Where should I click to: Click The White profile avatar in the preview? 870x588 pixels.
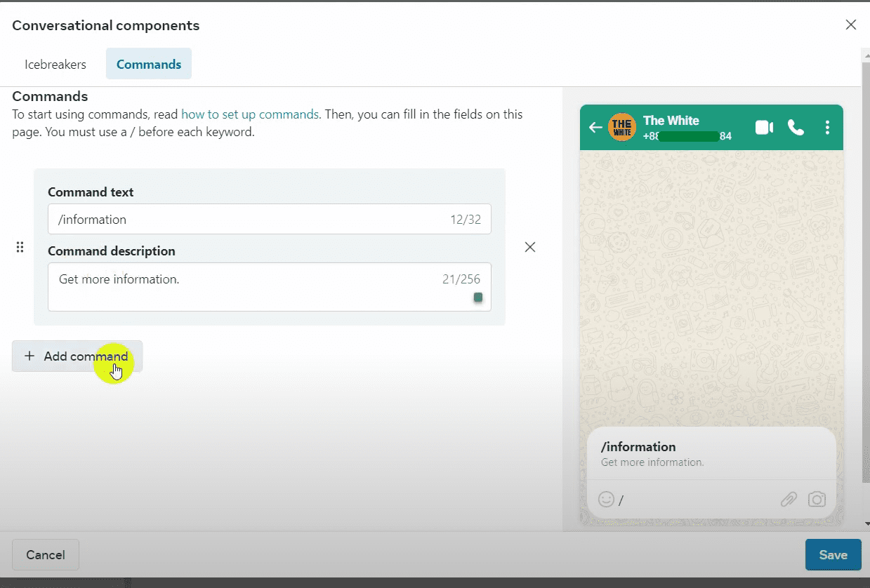point(621,128)
